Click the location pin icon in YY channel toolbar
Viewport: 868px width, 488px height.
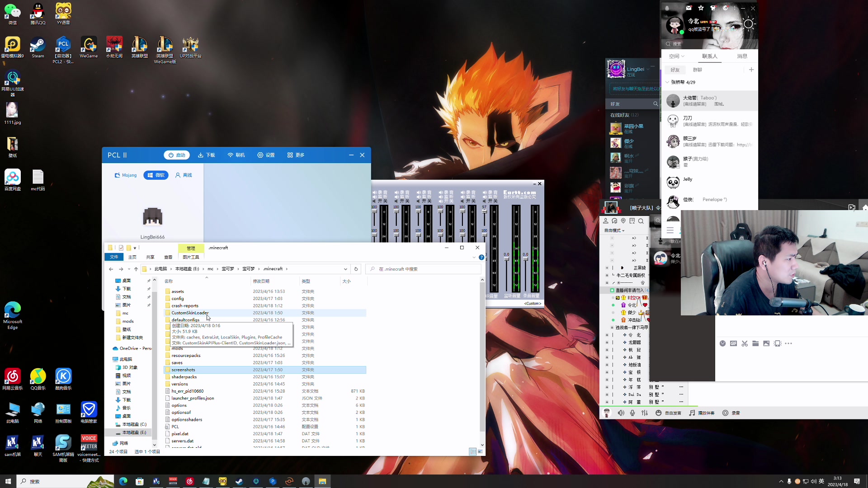point(623,221)
